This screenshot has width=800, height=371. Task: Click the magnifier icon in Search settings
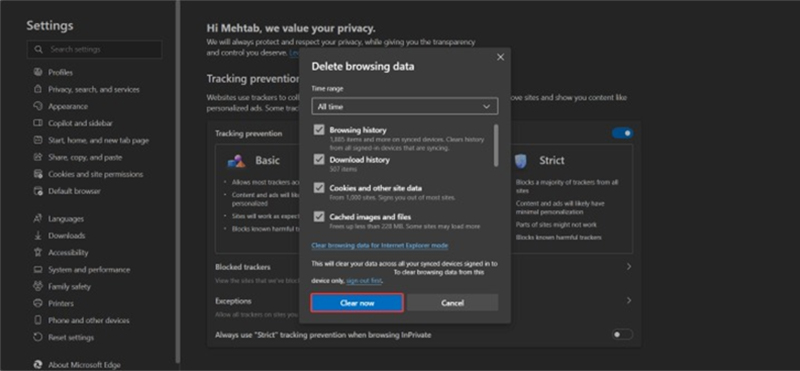[x=38, y=50]
